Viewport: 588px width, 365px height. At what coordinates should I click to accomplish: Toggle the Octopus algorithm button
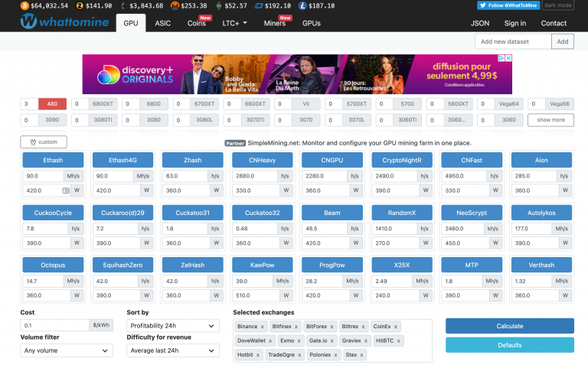[x=53, y=265]
